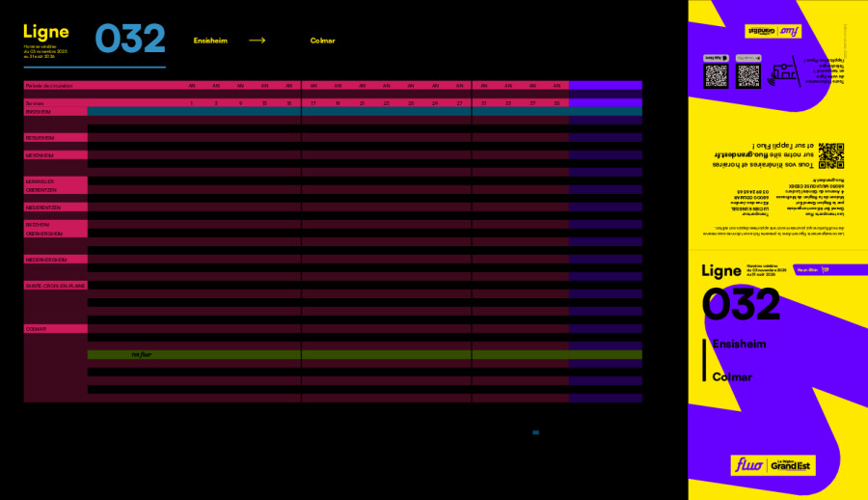
Task: Click the Période de circulation header row label
Action: (50, 86)
